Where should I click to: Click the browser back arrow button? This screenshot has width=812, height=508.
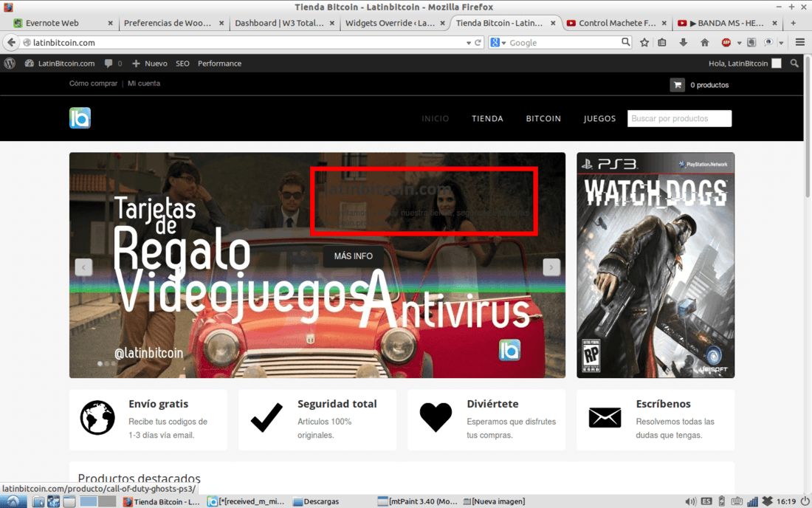(x=11, y=43)
